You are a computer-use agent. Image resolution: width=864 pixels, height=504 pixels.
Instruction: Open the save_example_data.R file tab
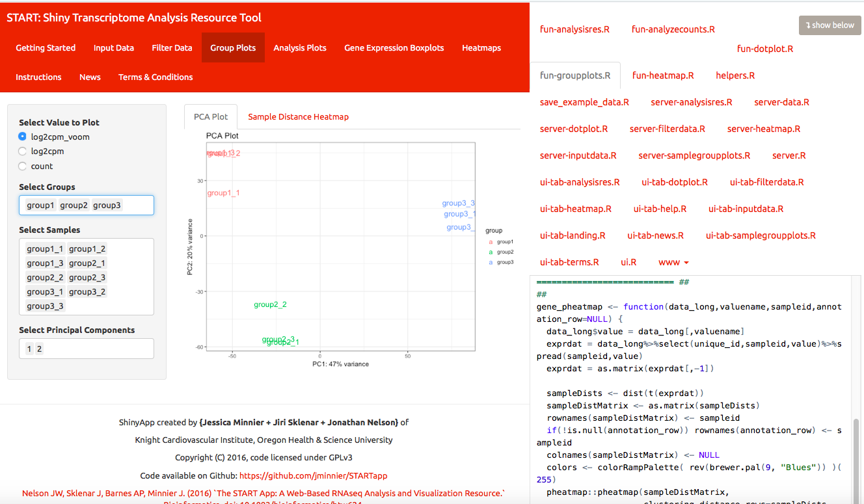pos(584,102)
